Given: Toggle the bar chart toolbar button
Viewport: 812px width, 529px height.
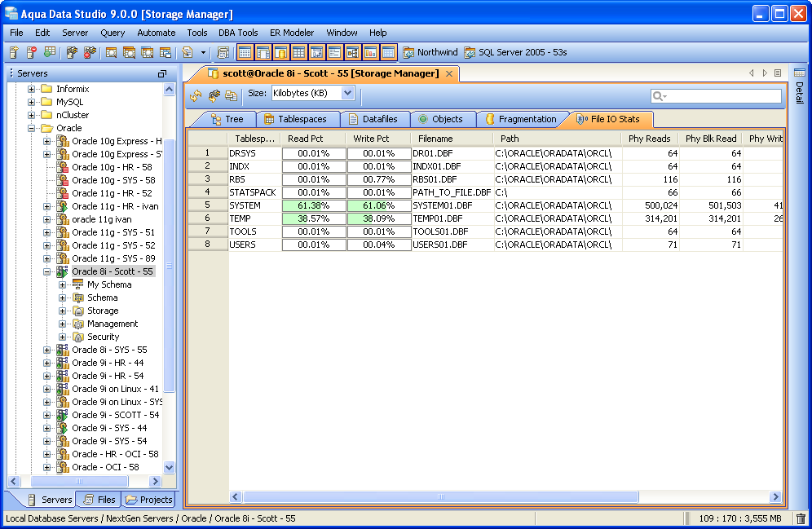Looking at the screenshot, I should tap(370, 52).
